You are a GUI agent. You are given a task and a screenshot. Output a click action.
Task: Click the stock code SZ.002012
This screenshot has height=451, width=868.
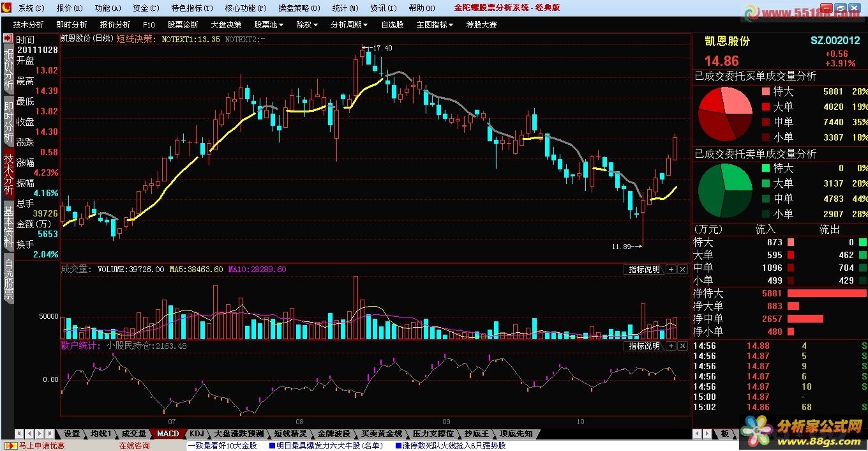tap(835, 41)
